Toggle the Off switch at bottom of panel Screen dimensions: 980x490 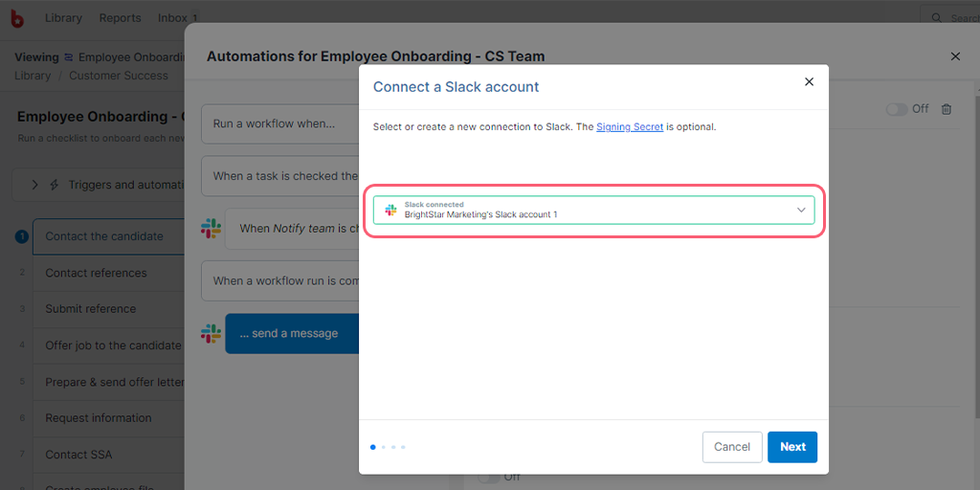pyautogui.click(x=489, y=478)
